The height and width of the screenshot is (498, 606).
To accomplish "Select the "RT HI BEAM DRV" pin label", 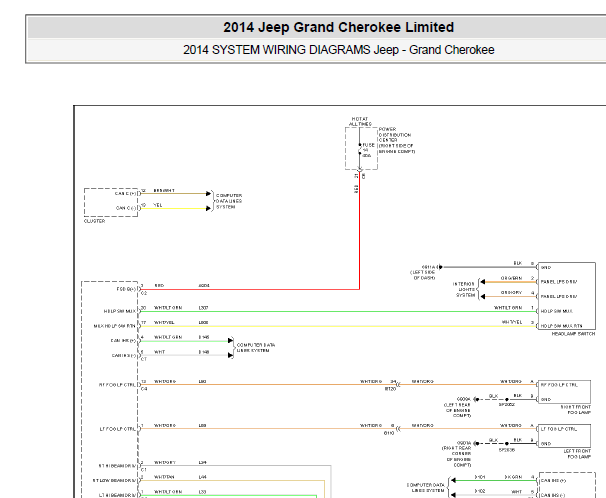I will coord(117,466).
